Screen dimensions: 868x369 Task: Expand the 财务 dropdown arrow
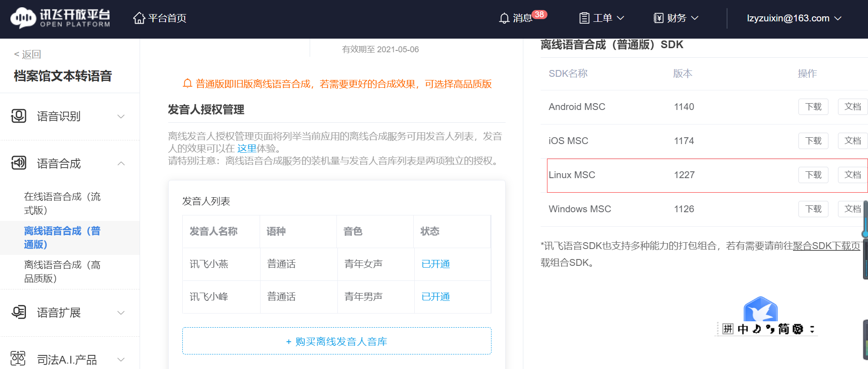click(694, 18)
